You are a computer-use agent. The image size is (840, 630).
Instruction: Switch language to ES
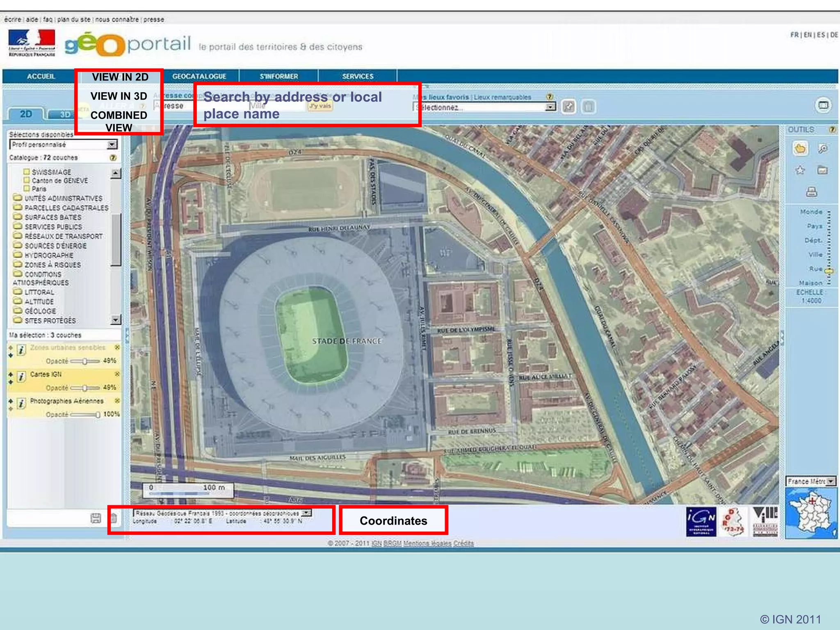[821, 35]
